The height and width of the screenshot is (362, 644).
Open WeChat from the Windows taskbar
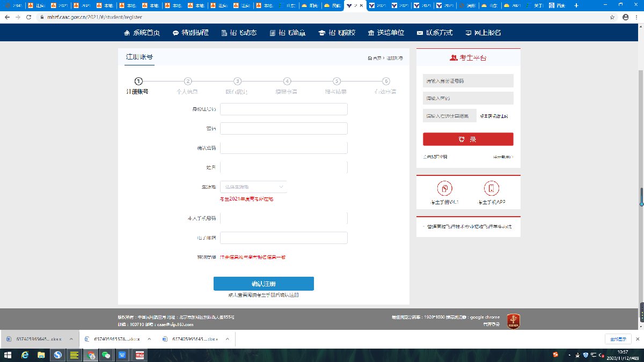(x=107, y=355)
